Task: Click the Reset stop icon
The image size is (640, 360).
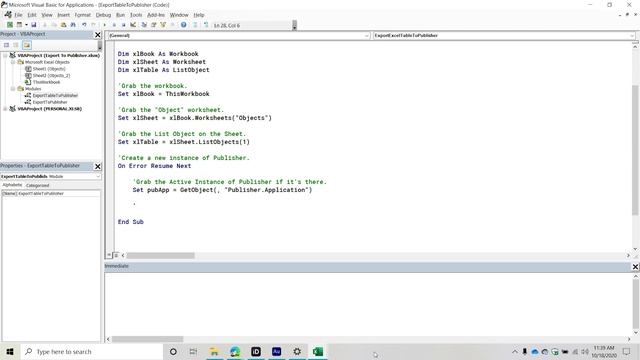Action: coord(124,25)
